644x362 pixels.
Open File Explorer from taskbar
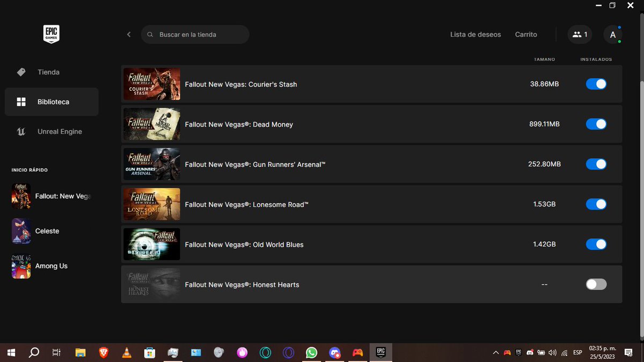coord(80,352)
